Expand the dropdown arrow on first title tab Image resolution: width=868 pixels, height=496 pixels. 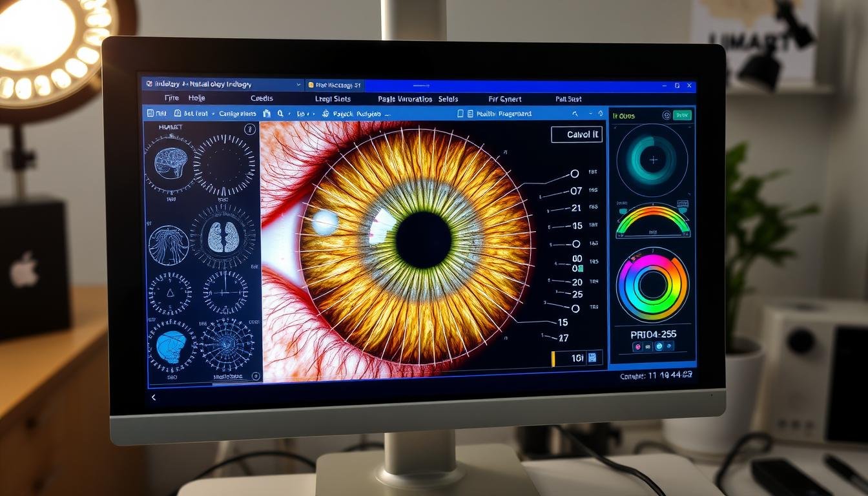pos(298,85)
